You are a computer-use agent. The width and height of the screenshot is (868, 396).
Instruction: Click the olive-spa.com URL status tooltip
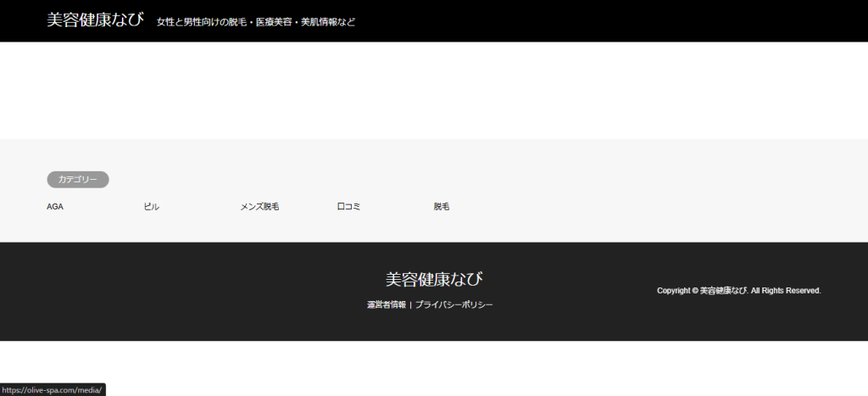[x=53, y=390]
